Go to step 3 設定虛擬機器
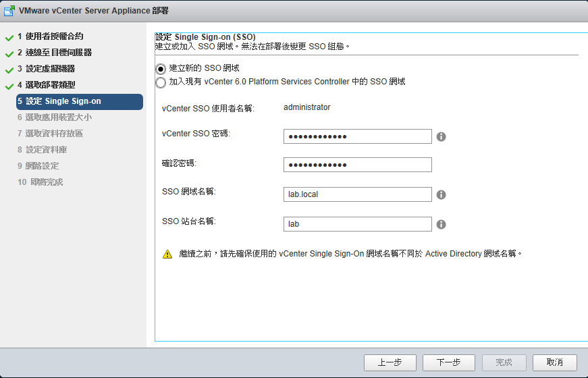Viewport: 588px width, 378px height. click(x=46, y=69)
